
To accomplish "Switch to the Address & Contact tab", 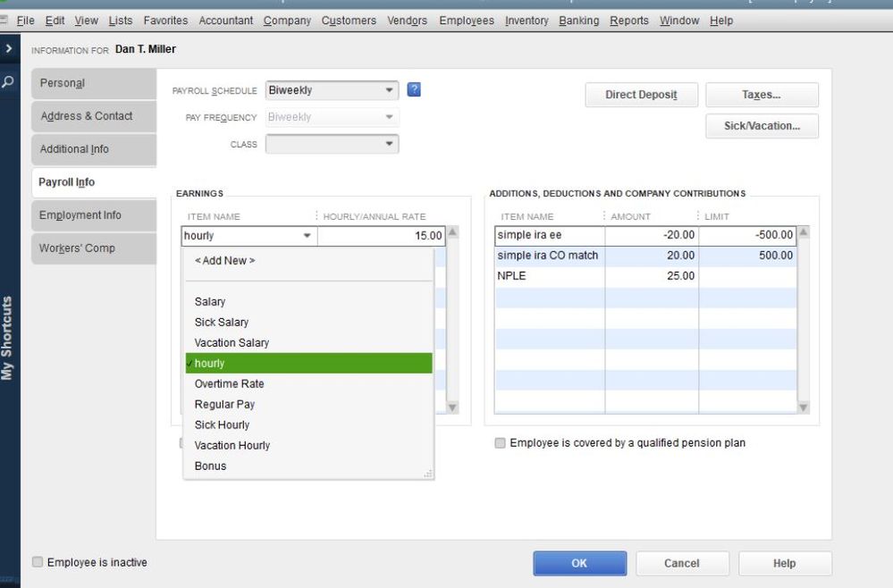I will tap(94, 116).
